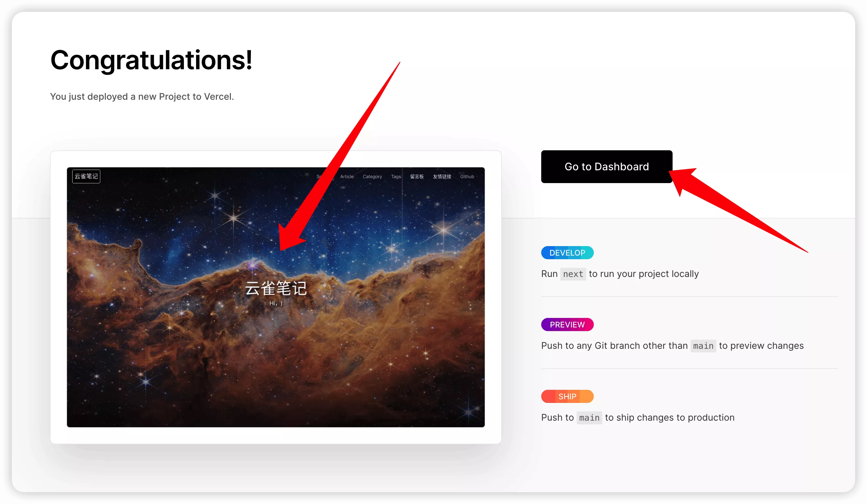Click the orange SHIP badge

[x=567, y=396]
